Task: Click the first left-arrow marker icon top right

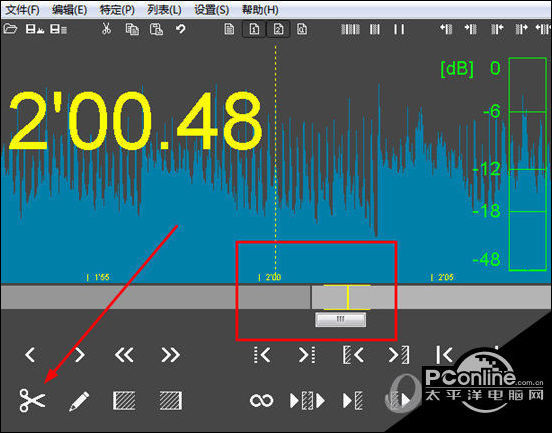Action: (x=446, y=29)
